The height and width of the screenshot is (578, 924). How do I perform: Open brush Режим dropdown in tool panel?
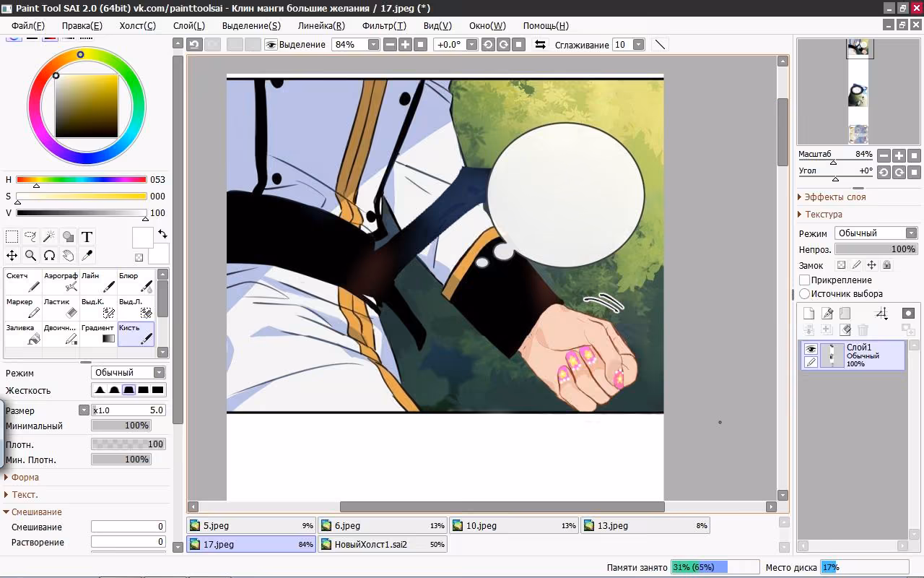[x=128, y=373]
